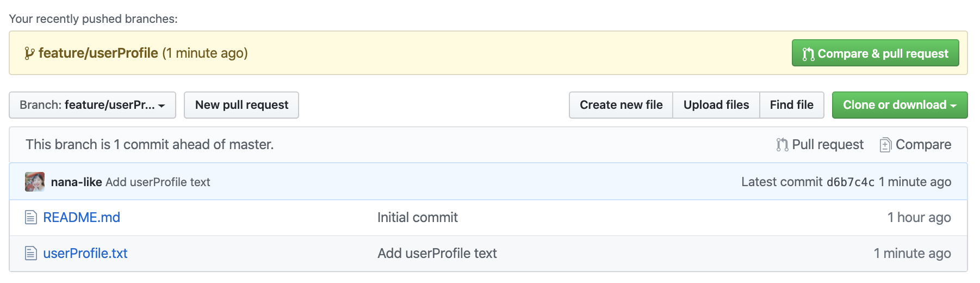Click the compare diff icon beside Compare
This screenshot has width=980, height=283.
885,145
